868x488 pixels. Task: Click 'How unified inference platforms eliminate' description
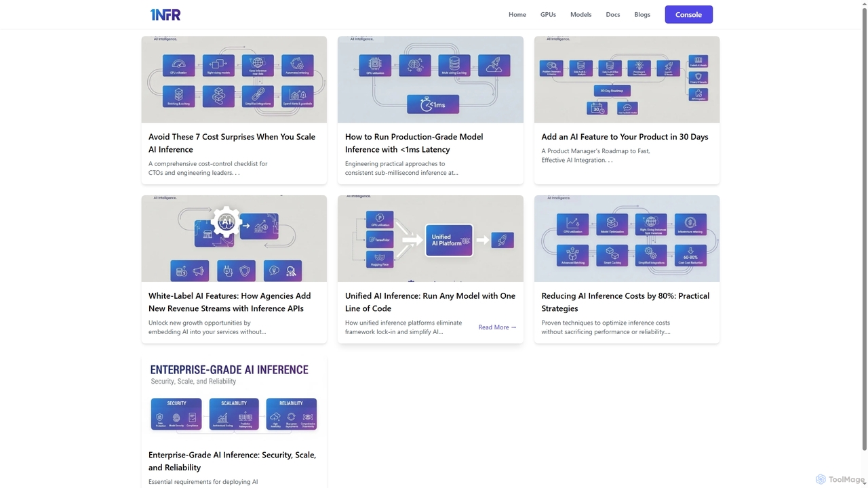point(403,327)
